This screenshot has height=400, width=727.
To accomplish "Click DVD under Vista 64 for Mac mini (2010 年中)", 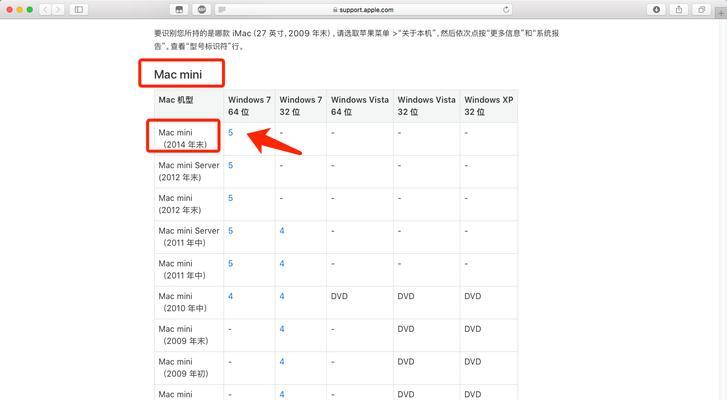I will 339,296.
